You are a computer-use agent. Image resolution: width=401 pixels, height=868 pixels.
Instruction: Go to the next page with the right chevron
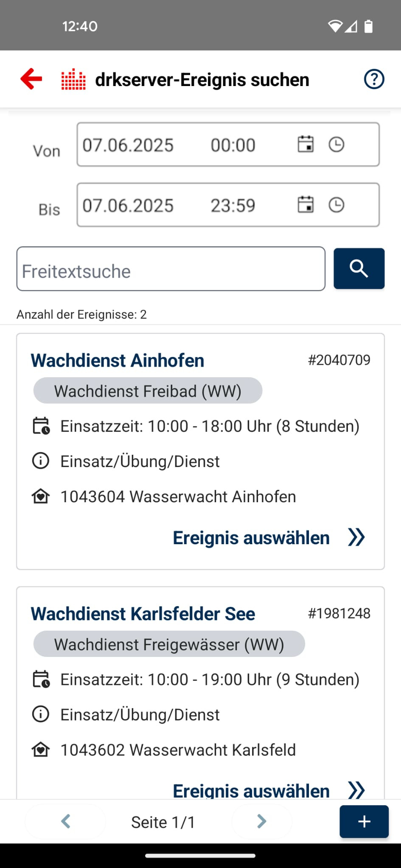coord(262,821)
